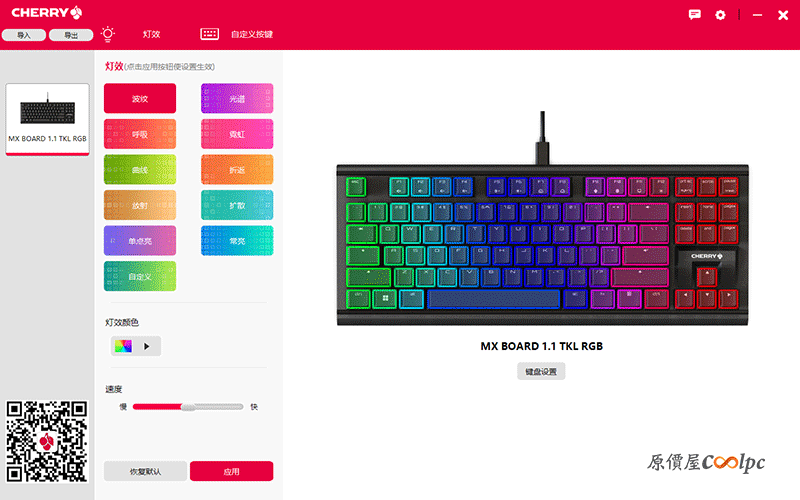Viewport: 800px width, 500px height.
Task: Switch to the 自定义按键 custom keys tab
Action: (252, 34)
